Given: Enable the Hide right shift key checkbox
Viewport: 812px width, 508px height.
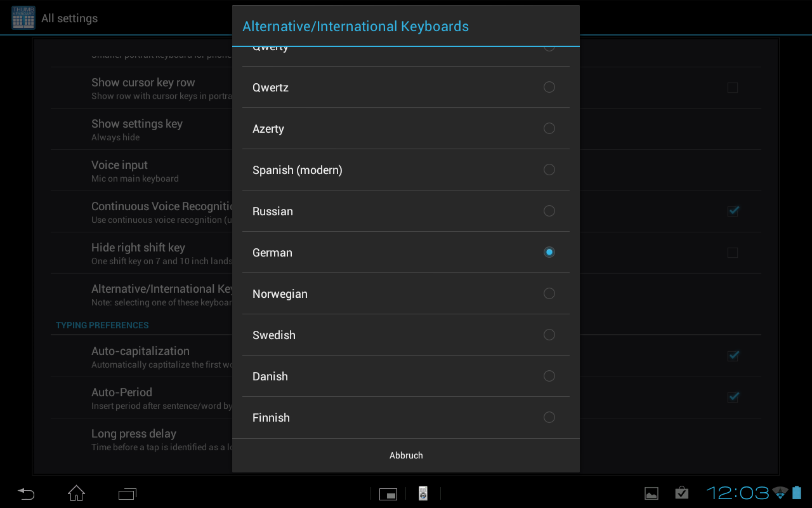Looking at the screenshot, I should coord(733,252).
